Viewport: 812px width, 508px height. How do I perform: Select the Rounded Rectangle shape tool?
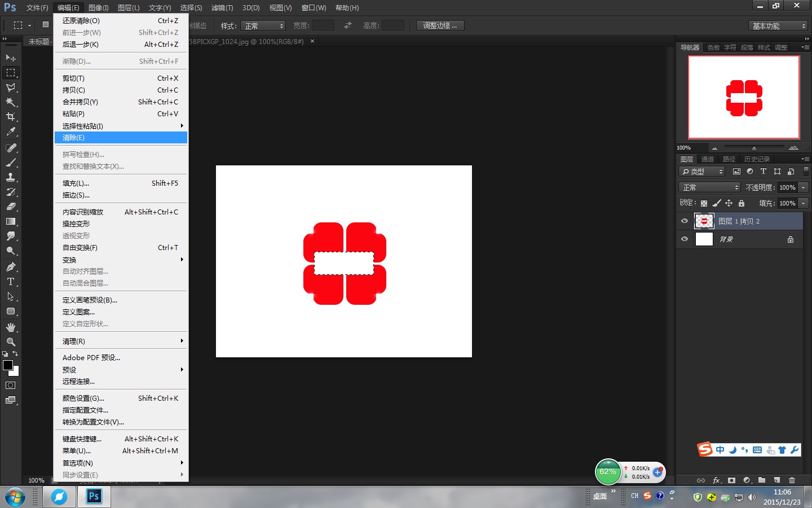click(x=11, y=311)
